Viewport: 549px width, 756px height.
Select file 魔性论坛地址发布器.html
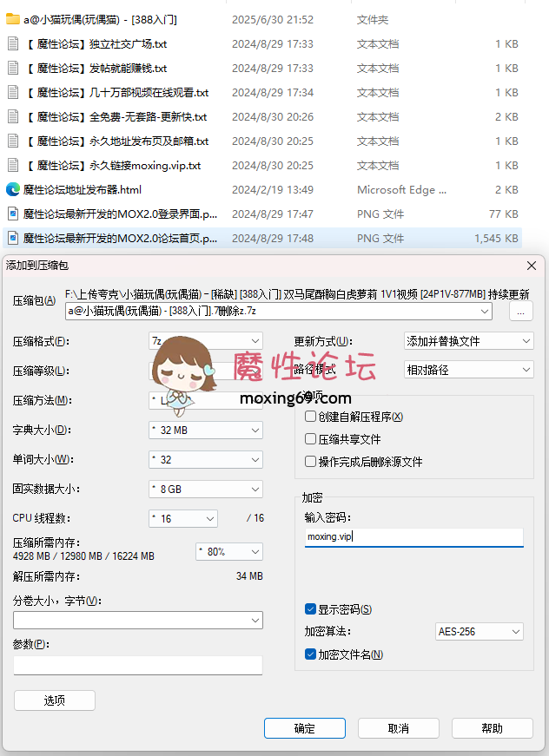tap(83, 189)
